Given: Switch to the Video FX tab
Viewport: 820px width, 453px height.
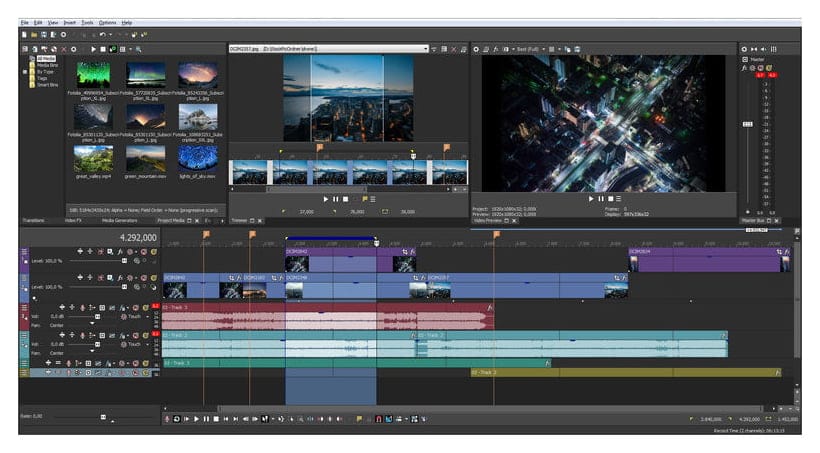Looking at the screenshot, I should [73, 221].
